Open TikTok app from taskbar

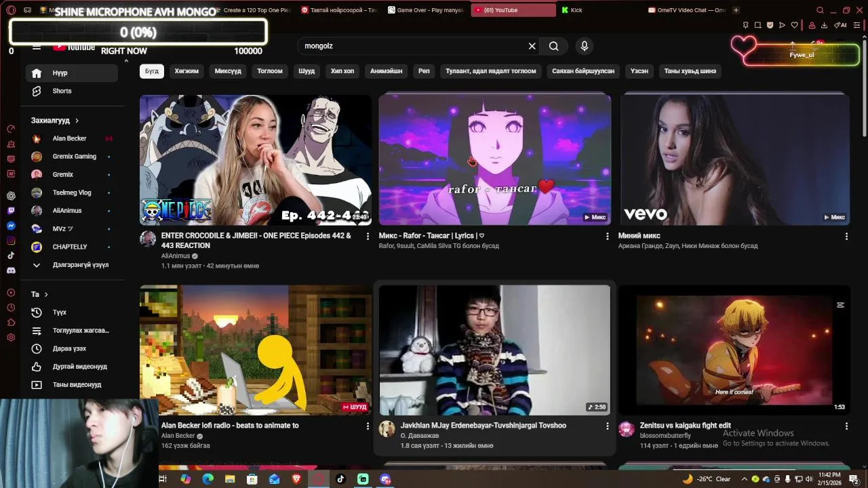pos(340,479)
